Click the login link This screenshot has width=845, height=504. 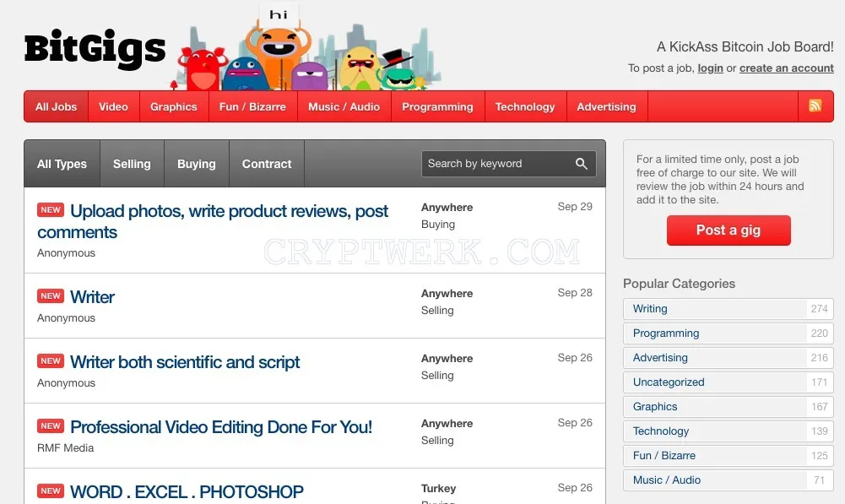point(710,68)
